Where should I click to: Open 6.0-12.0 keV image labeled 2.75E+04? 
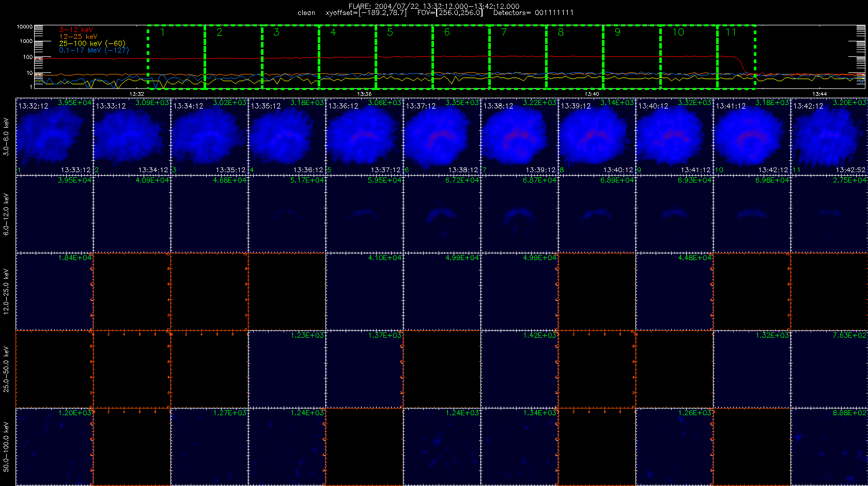click(x=829, y=214)
